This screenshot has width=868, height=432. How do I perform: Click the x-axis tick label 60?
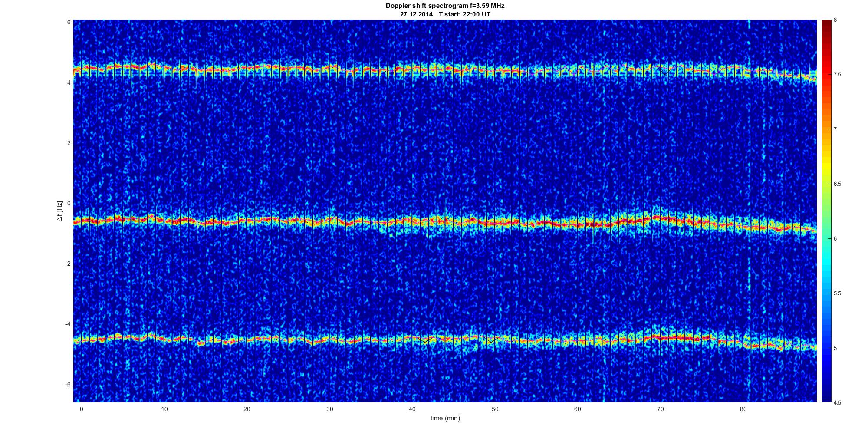coord(578,409)
